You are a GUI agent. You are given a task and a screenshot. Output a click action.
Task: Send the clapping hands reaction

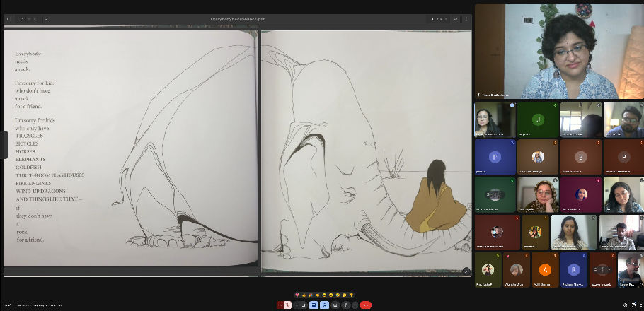(x=318, y=295)
